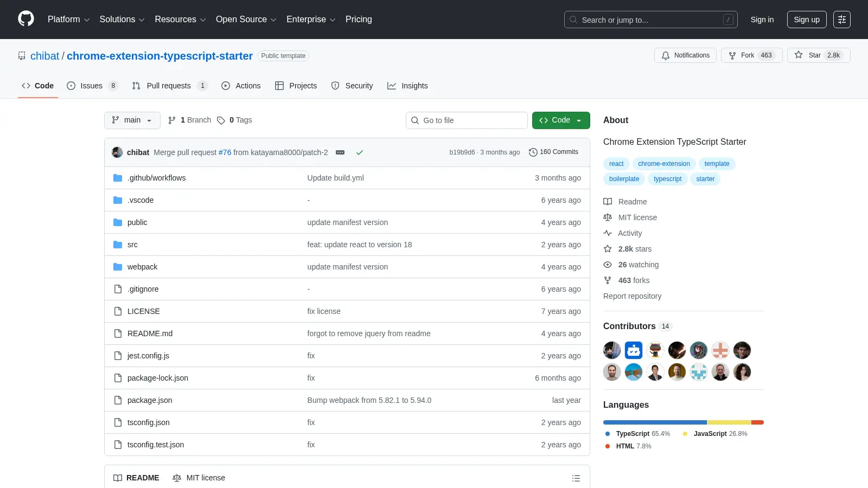Click the eye icon beside 26 watching
Viewport: 868px width, 488px height.
(x=608, y=265)
